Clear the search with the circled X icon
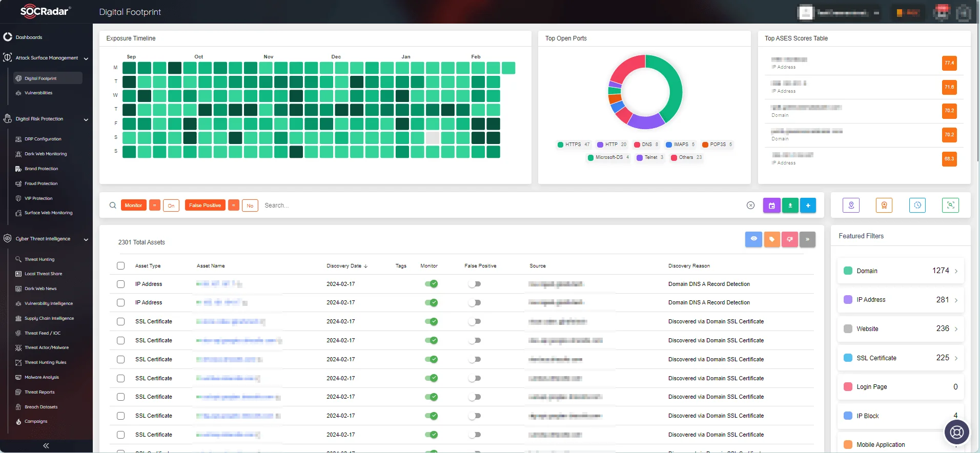Image resolution: width=980 pixels, height=453 pixels. pos(750,205)
